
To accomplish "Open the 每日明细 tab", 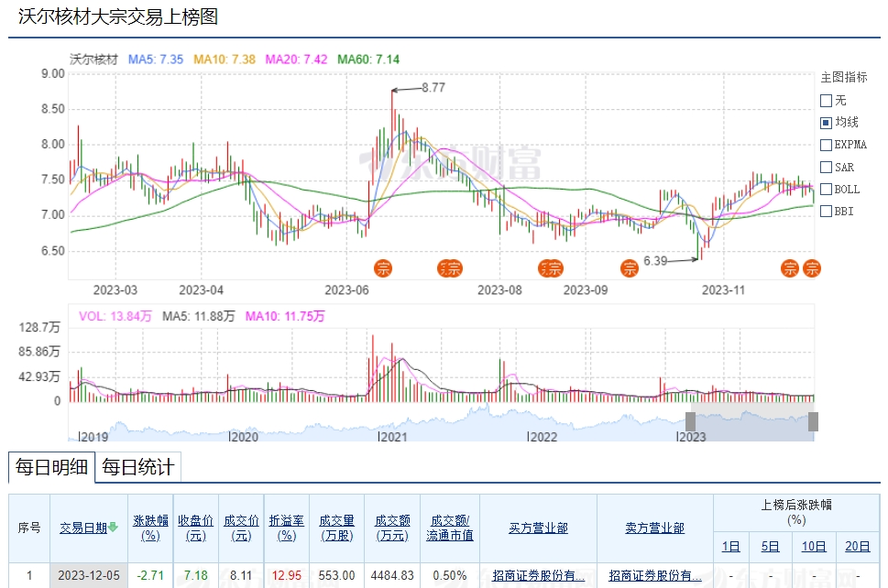I will point(52,467).
